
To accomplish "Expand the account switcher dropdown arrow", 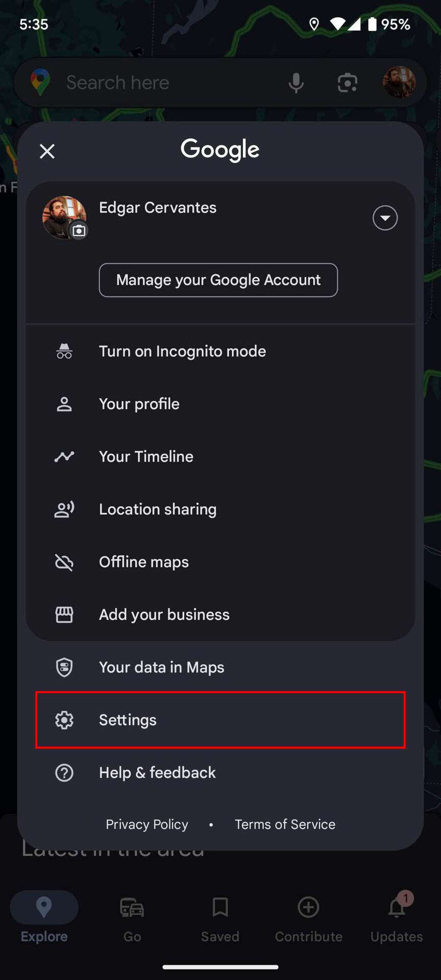I will click(385, 218).
